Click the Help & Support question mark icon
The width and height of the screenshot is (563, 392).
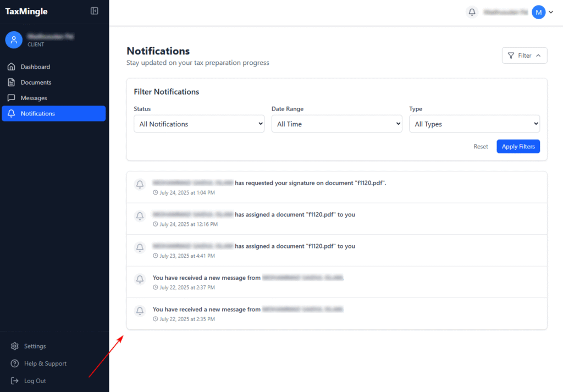pyautogui.click(x=15, y=363)
